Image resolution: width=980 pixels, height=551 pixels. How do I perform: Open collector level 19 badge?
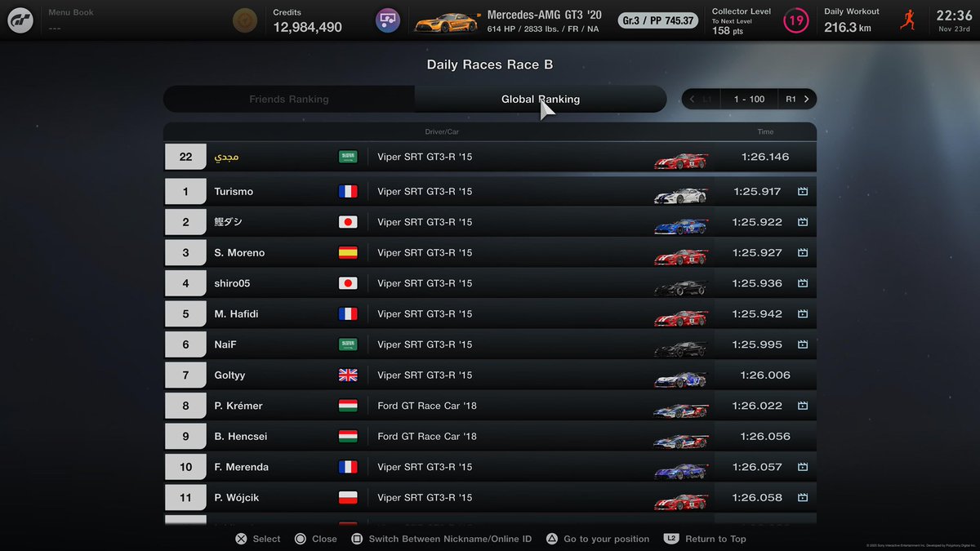796,20
